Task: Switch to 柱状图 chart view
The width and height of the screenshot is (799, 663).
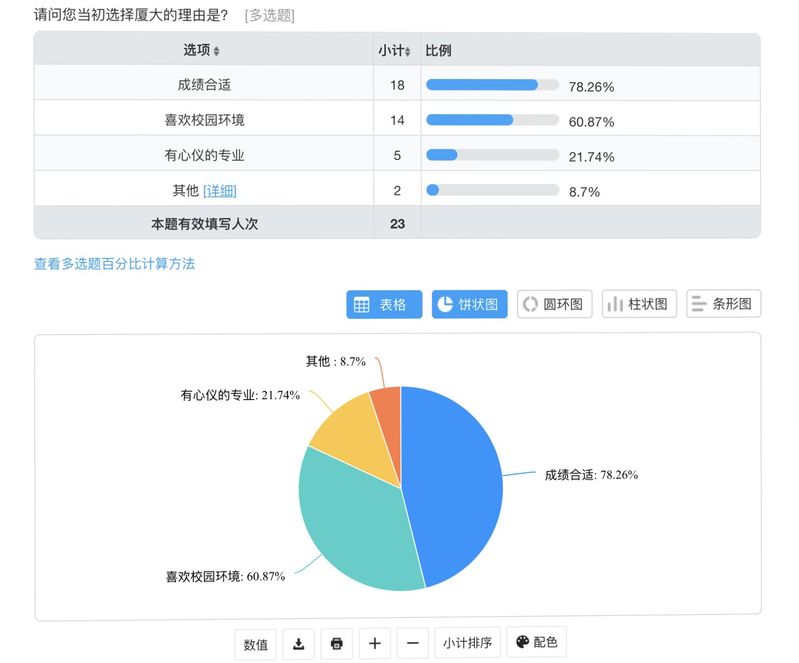Action: click(639, 304)
